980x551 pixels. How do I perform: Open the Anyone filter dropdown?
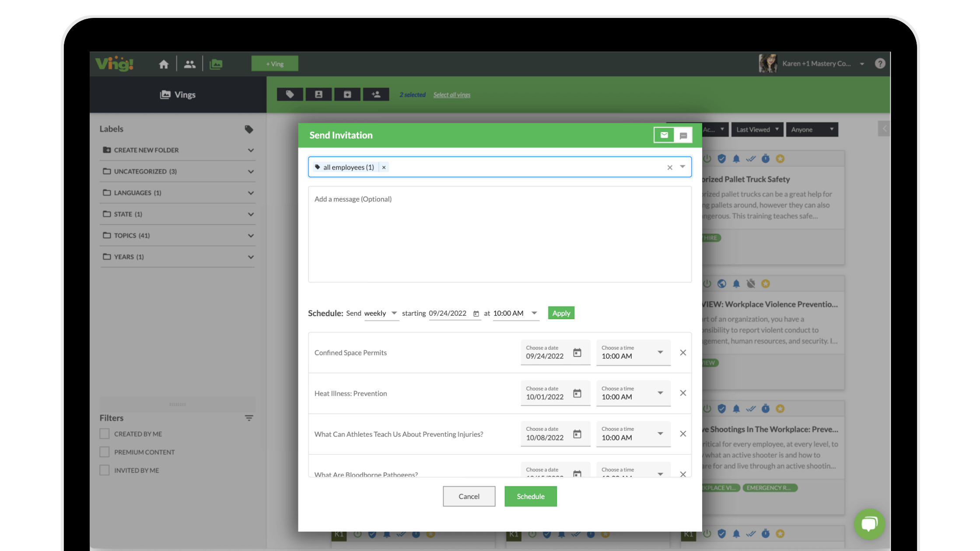812,129
